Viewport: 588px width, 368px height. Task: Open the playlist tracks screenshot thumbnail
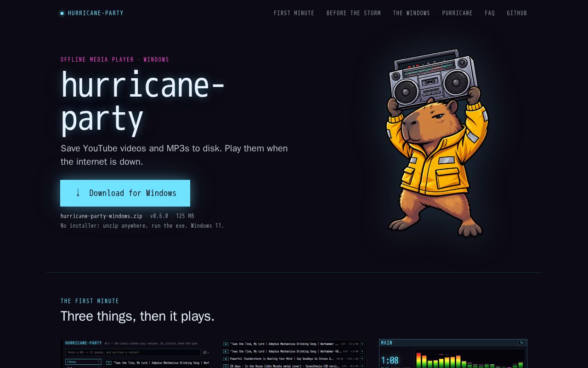tap(294, 353)
